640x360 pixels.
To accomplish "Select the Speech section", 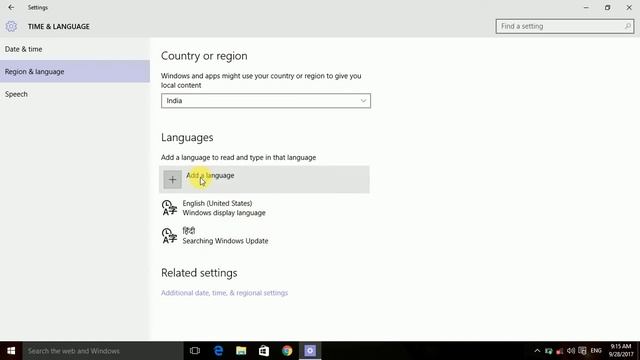I will point(75,94).
